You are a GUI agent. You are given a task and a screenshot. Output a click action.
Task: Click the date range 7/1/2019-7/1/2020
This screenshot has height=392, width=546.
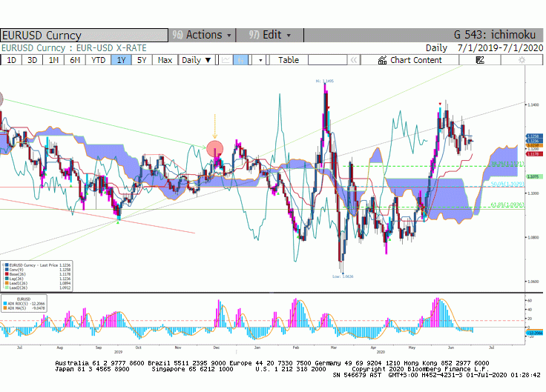coord(500,47)
